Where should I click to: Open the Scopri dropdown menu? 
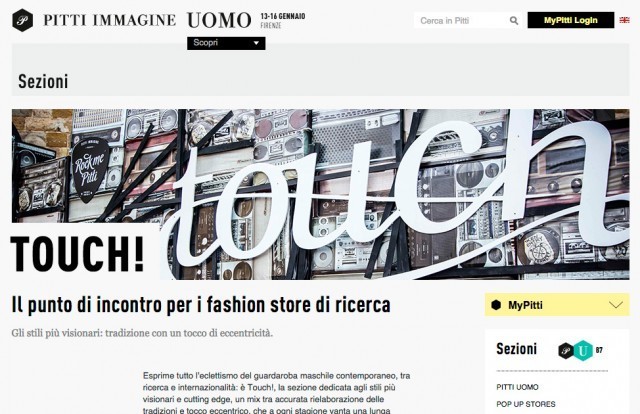226,43
